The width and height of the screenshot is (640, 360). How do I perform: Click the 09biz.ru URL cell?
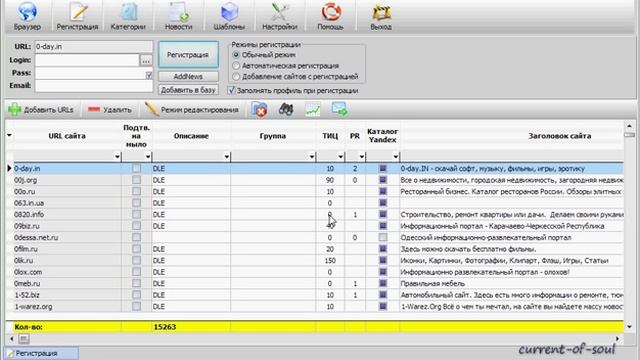pos(67,226)
